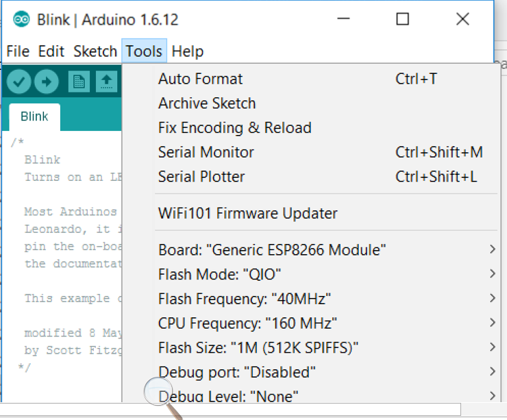Click the Arduino logo in title bar
The image size is (507, 420).
point(21,19)
